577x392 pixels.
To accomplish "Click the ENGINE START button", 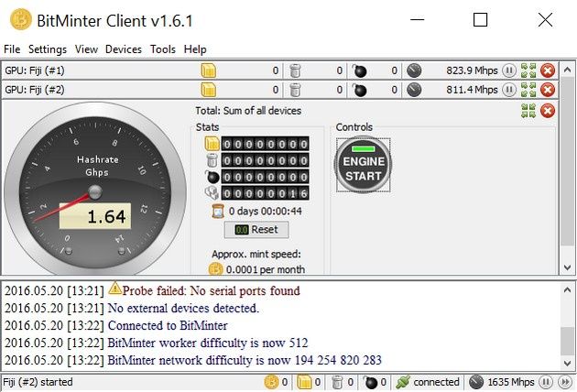I will click(363, 165).
